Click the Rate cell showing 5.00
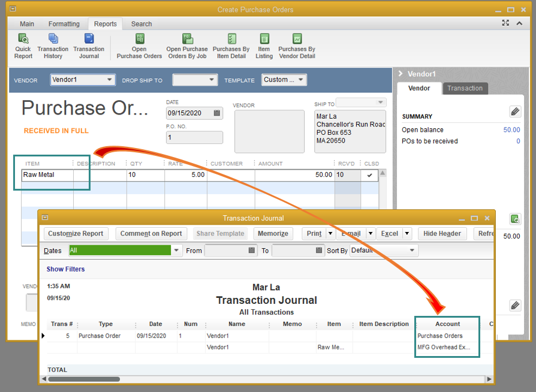Viewport: 536px width, 392px height. coord(186,175)
